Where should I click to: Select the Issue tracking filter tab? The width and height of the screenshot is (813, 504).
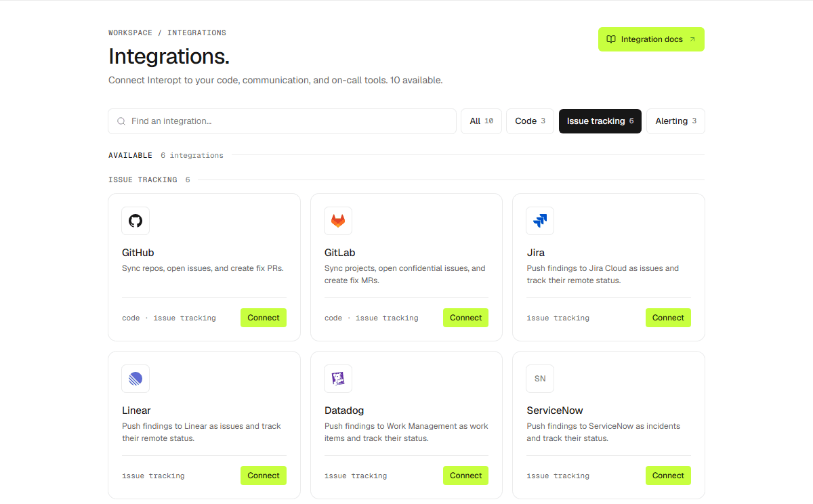click(600, 121)
